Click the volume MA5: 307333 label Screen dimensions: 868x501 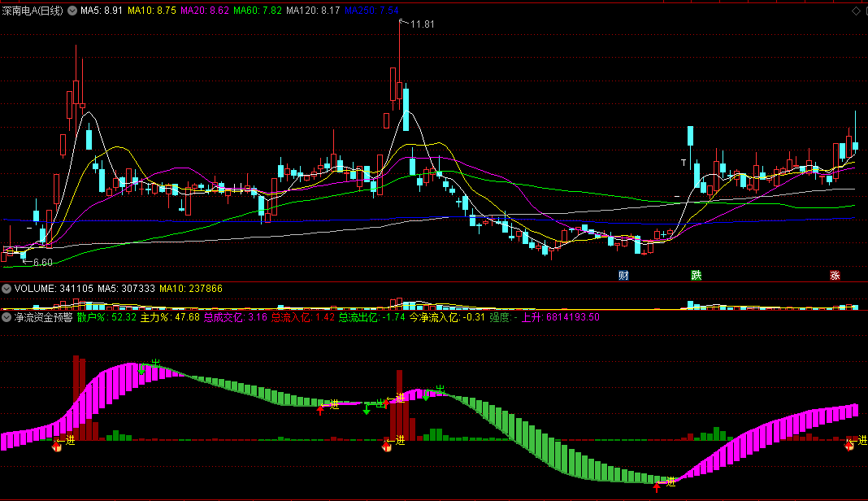[x=126, y=289]
